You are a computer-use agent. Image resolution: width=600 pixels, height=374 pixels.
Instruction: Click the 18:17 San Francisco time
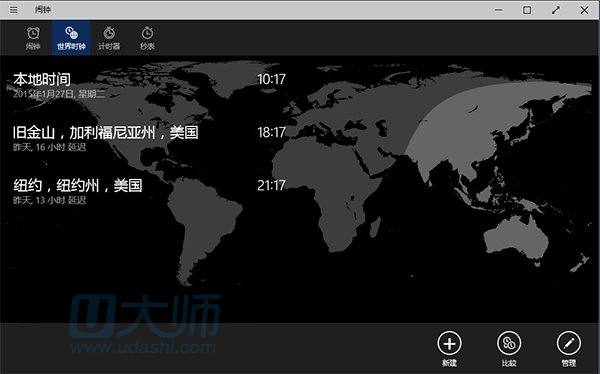(271, 132)
